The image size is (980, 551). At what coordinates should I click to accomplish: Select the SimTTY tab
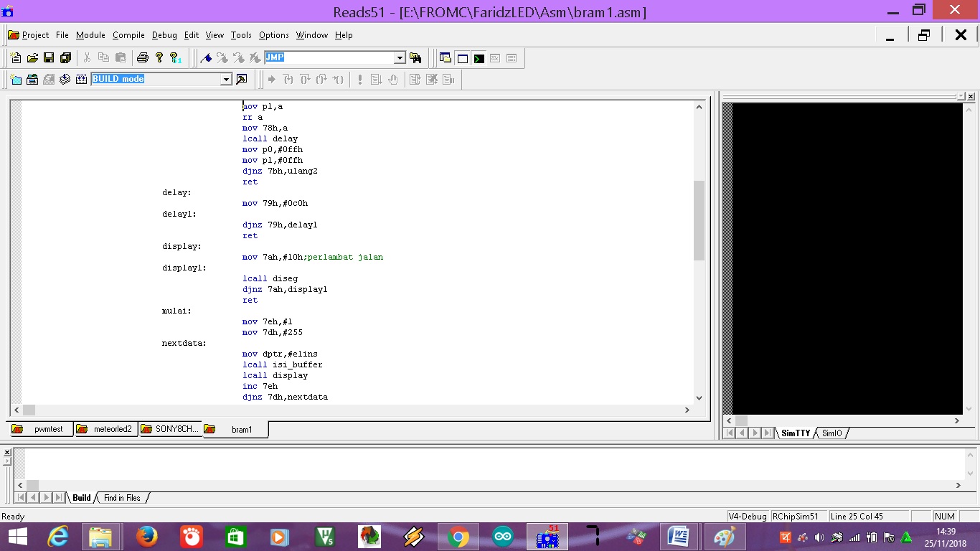(x=796, y=433)
